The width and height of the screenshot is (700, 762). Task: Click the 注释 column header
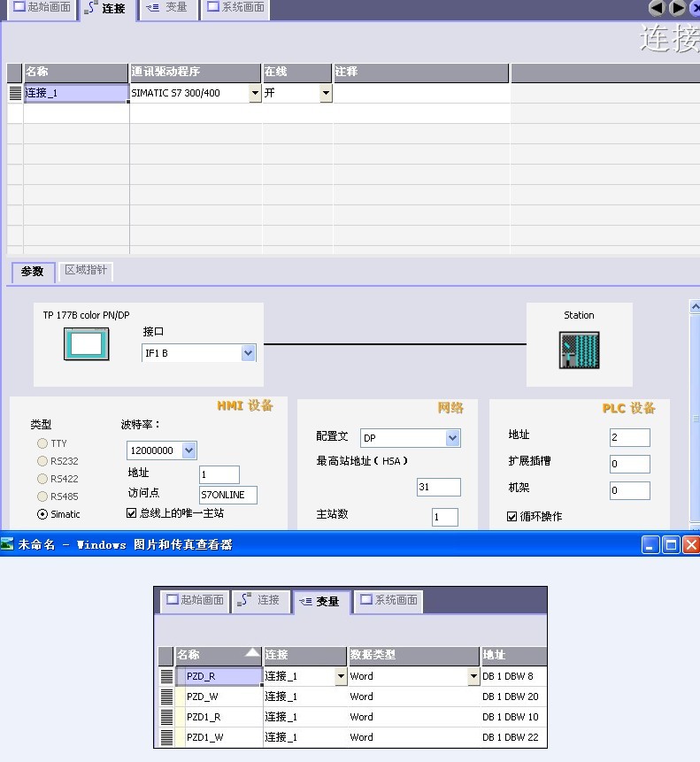[x=420, y=72]
